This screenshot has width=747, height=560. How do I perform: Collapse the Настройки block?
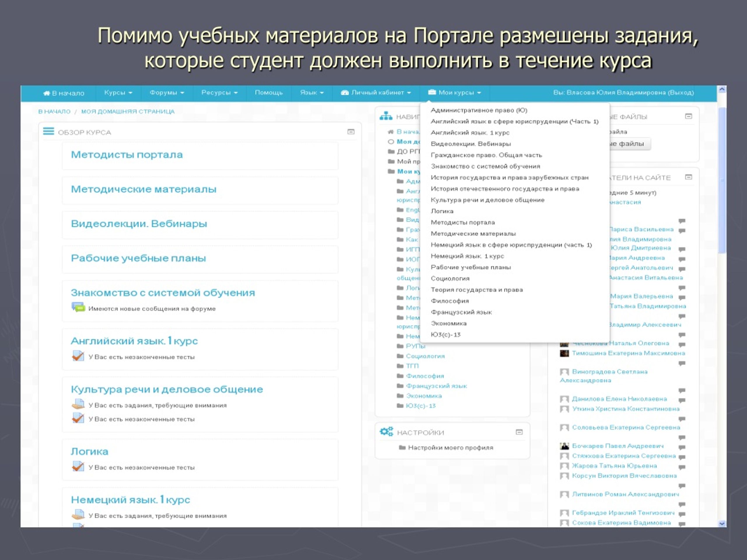click(519, 432)
